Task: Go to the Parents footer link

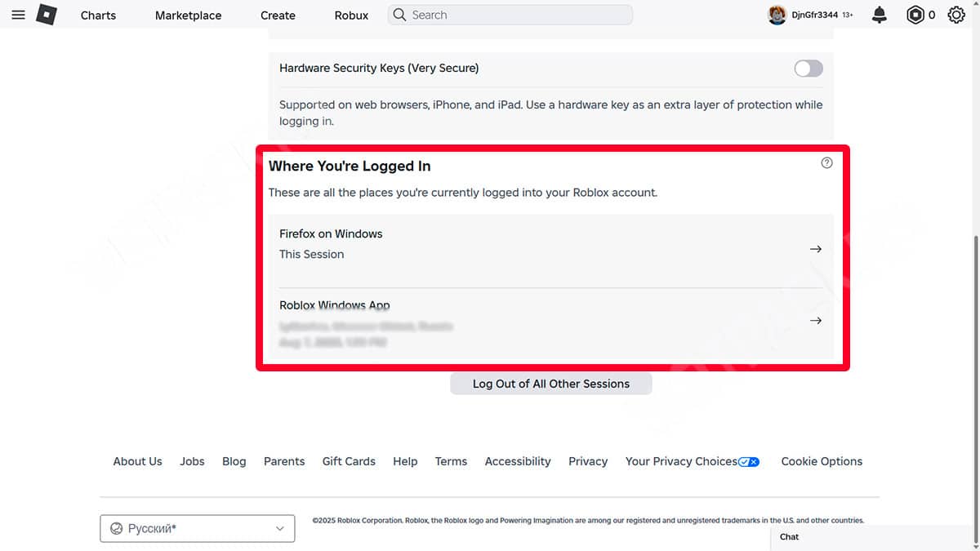Action: tap(284, 461)
